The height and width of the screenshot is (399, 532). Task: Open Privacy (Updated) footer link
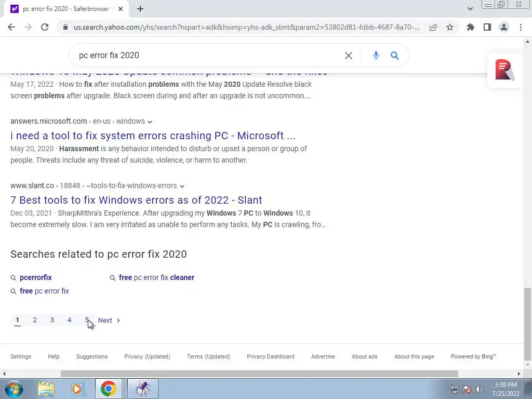click(x=147, y=356)
